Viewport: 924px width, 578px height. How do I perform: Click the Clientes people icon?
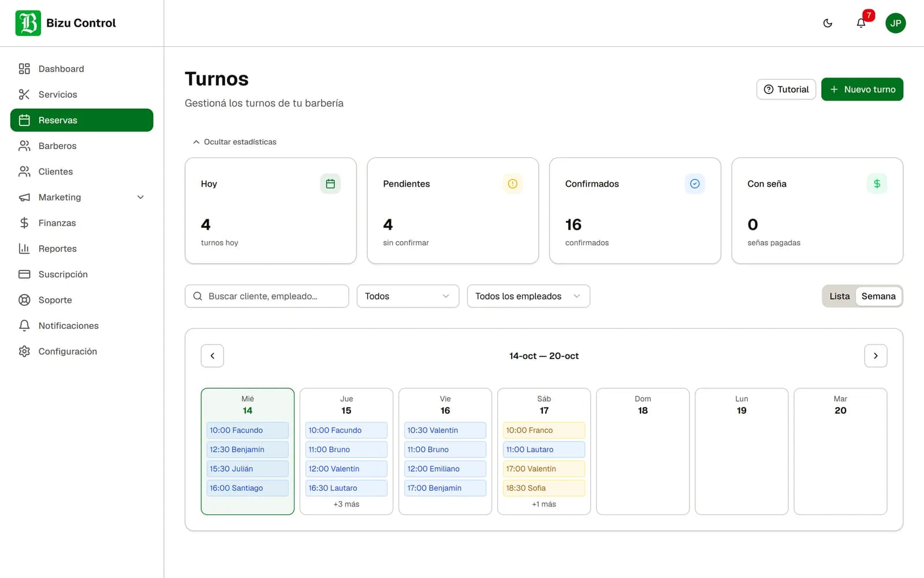pos(24,172)
